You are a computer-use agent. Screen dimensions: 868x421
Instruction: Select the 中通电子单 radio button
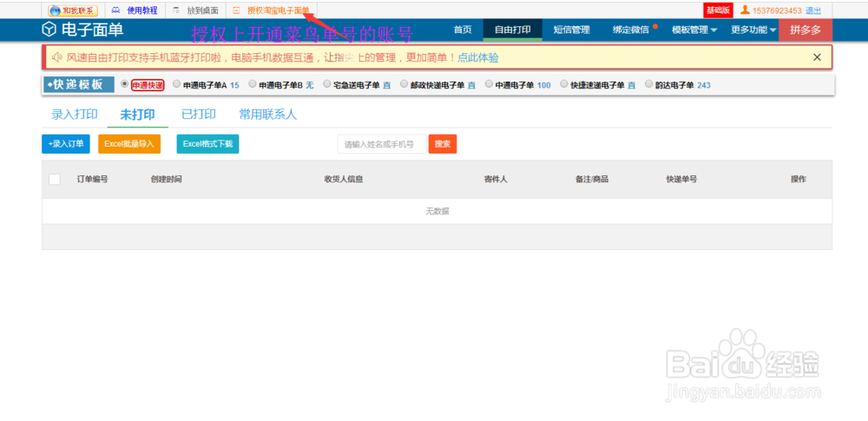pyautogui.click(x=489, y=84)
